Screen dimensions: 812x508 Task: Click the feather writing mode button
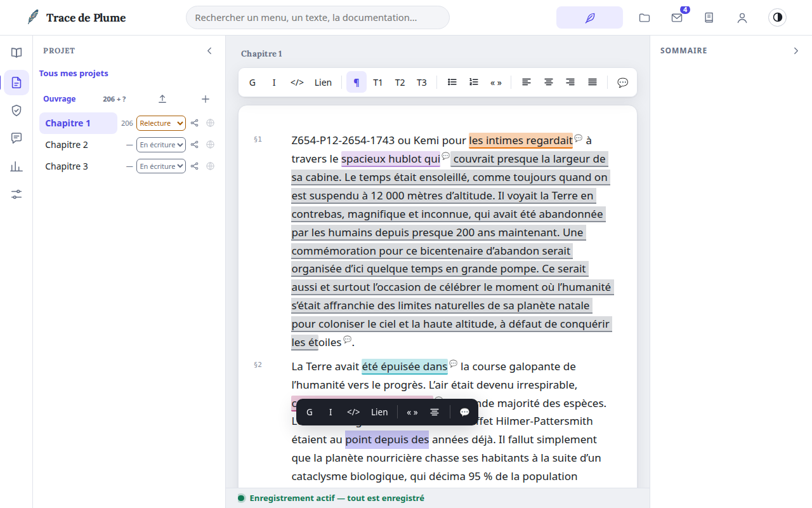589,18
